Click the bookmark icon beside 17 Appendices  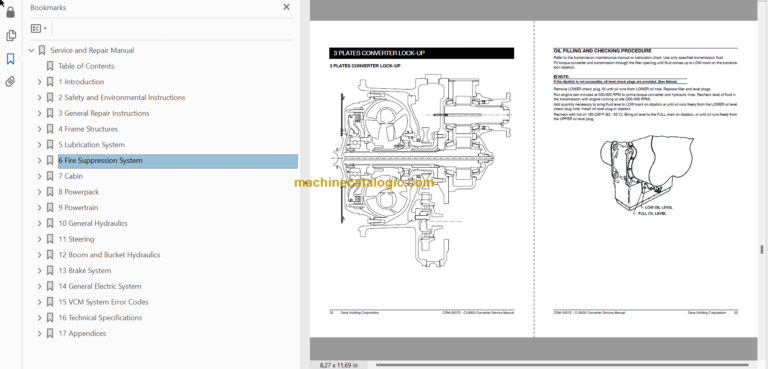[x=50, y=333]
